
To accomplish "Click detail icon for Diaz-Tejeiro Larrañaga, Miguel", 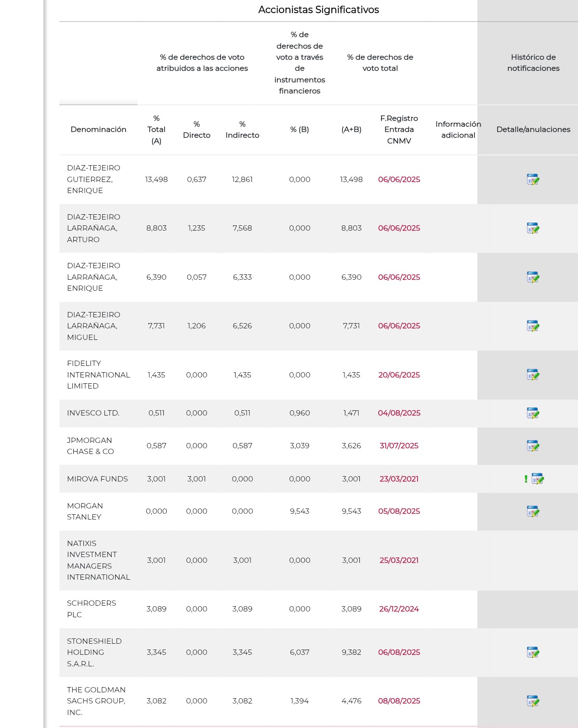I will [533, 326].
